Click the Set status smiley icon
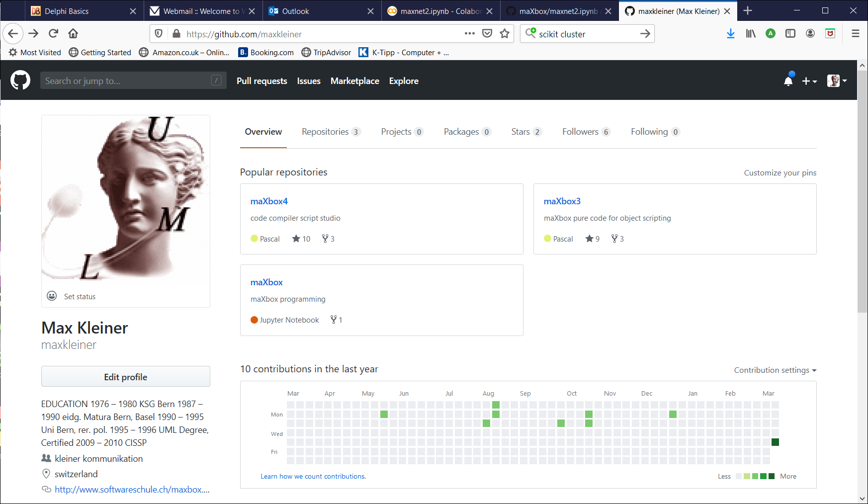 click(52, 296)
